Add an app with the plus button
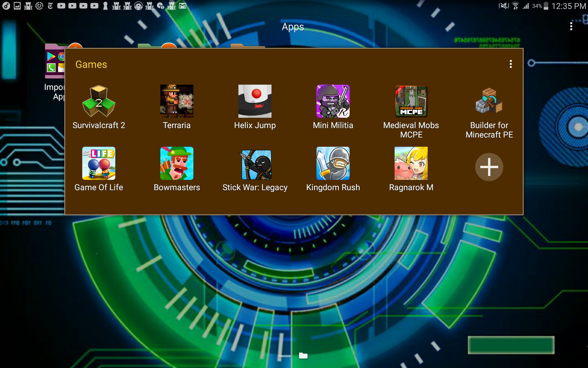This screenshot has height=368, width=588. click(x=489, y=167)
